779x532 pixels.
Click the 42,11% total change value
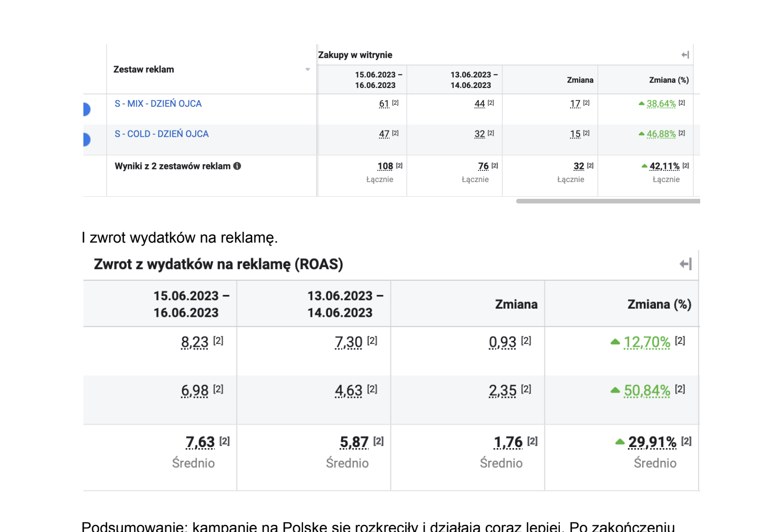(x=664, y=166)
